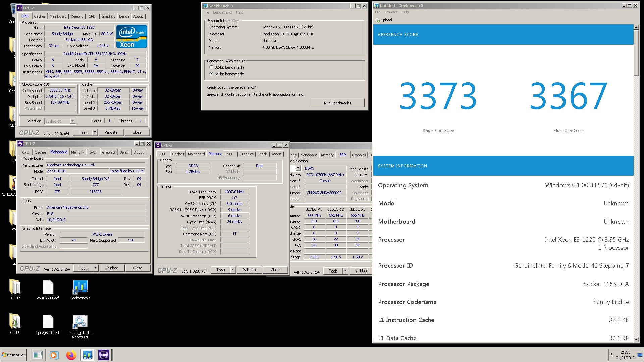Open Help menu in Geekbench 3 window

[x=239, y=12]
